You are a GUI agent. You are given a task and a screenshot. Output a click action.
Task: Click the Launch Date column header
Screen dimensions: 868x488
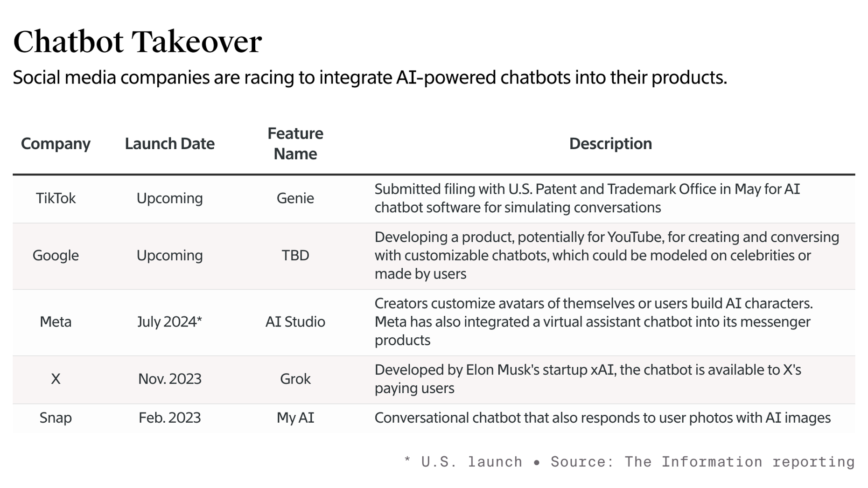[169, 144]
